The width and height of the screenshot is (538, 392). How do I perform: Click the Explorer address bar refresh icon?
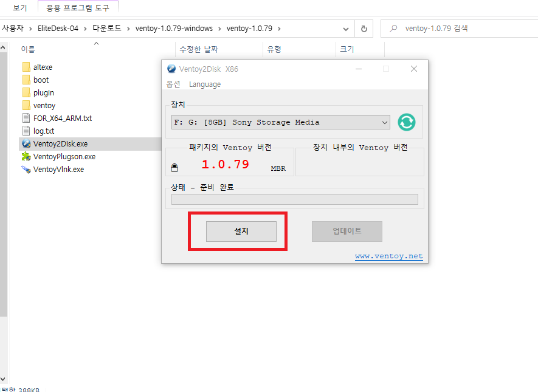(x=364, y=29)
